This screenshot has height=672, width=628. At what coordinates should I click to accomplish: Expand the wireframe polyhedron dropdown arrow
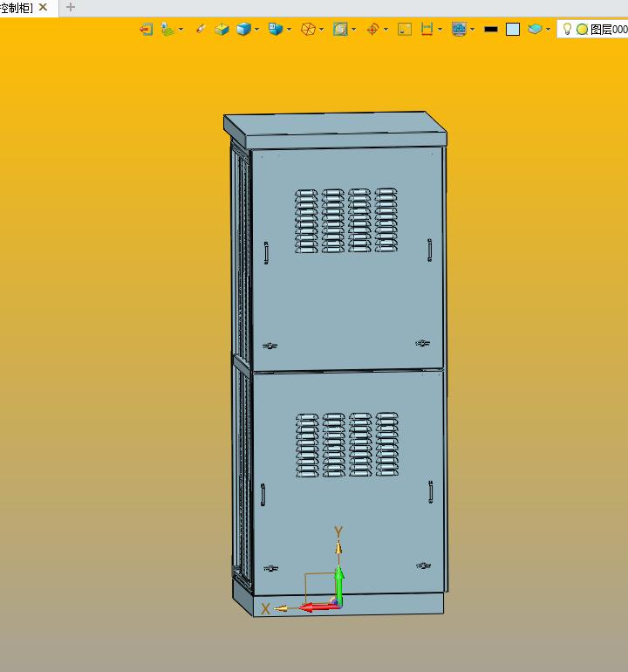click(322, 30)
